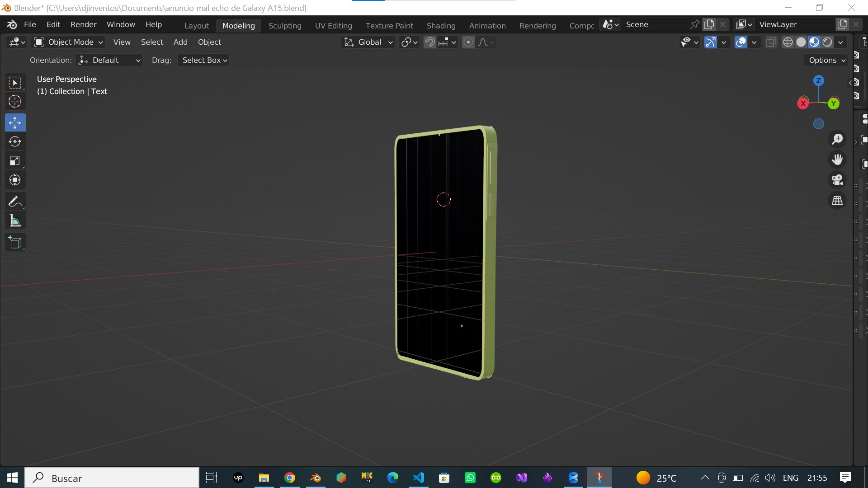Switch to the UV Editing workspace tab
868x488 pixels.
click(x=334, y=26)
